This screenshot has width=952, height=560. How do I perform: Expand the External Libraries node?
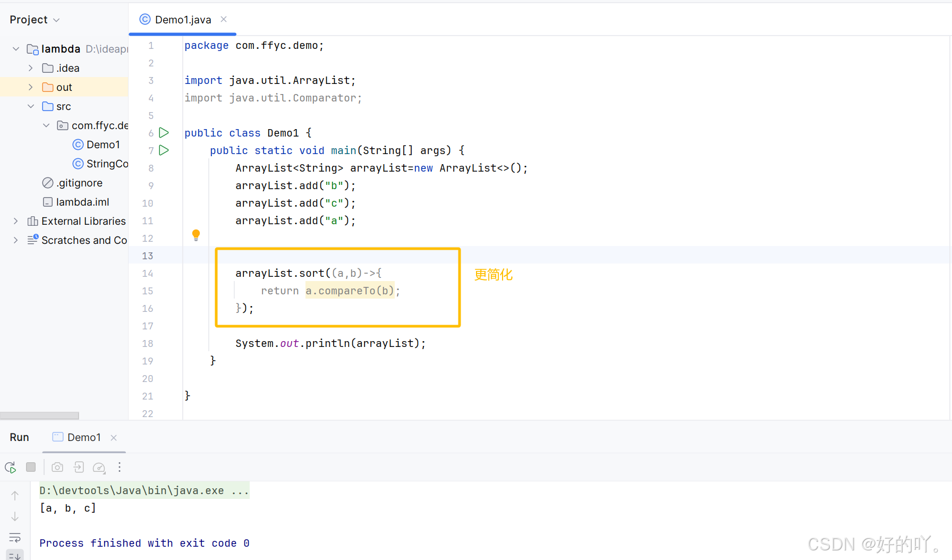click(x=15, y=221)
